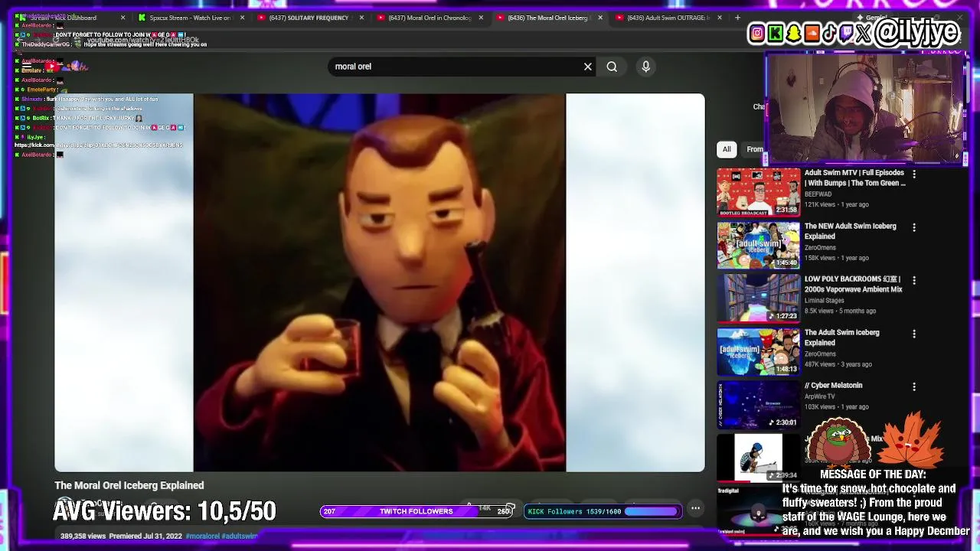Image resolution: width=980 pixels, height=551 pixels.
Task: Open Adult Swim MTV Full Episodes thumbnail
Action: pos(758,192)
